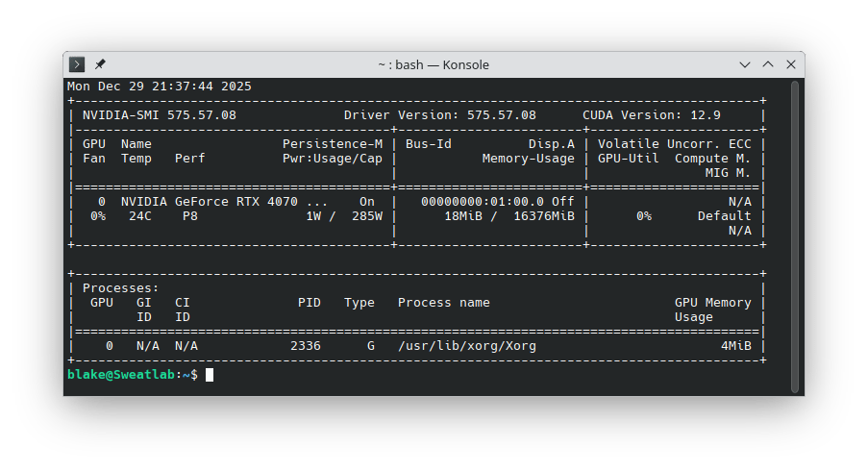Click the 'Volatile Uncorr. ECC' header
This screenshot has width=868, height=471.
(674, 144)
